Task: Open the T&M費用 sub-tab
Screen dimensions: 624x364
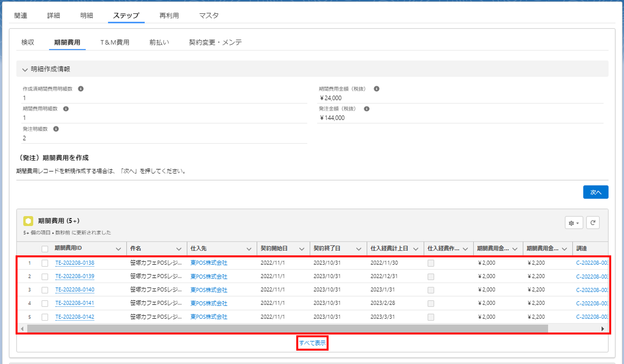Action: coord(115,42)
